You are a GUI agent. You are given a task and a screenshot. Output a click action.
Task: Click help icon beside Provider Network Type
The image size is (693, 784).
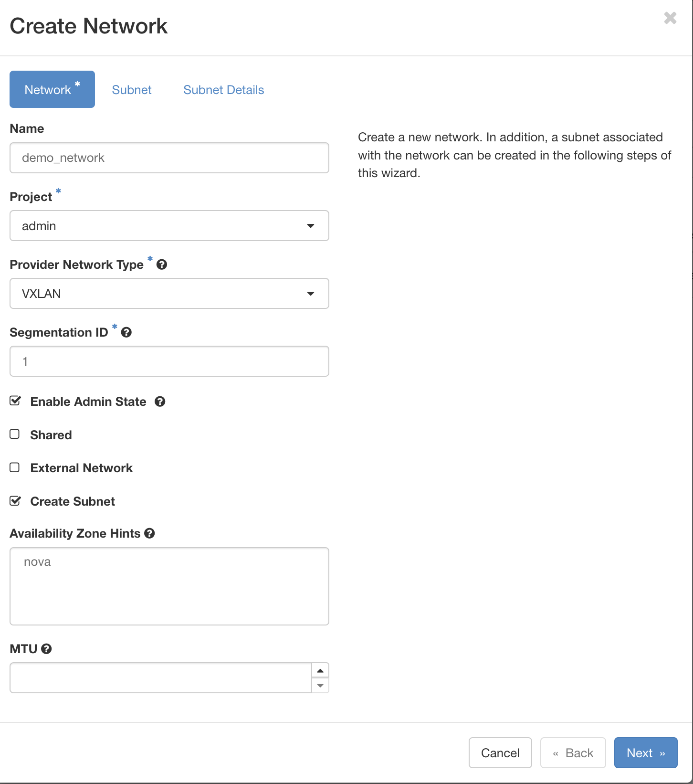tap(162, 265)
